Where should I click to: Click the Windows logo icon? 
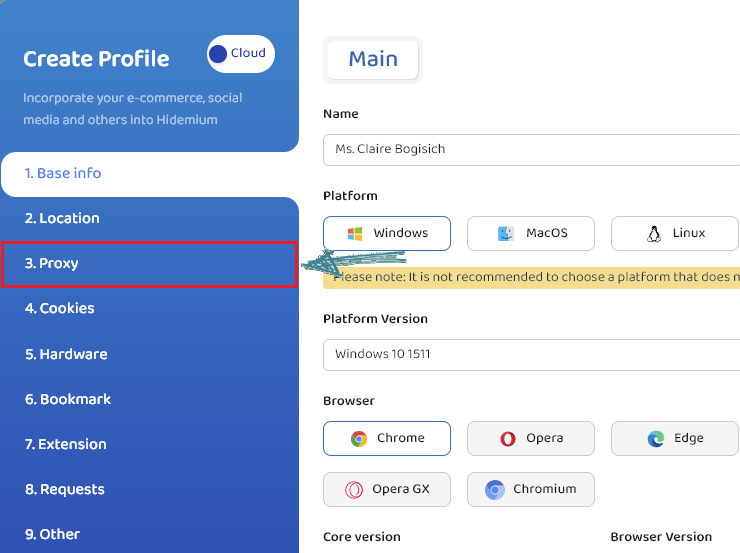(x=354, y=234)
